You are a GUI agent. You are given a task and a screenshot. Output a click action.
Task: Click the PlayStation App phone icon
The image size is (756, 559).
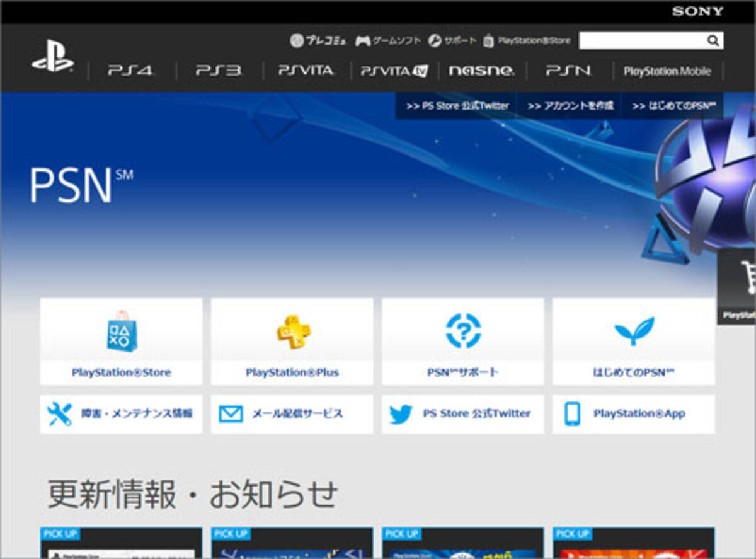[x=572, y=414]
